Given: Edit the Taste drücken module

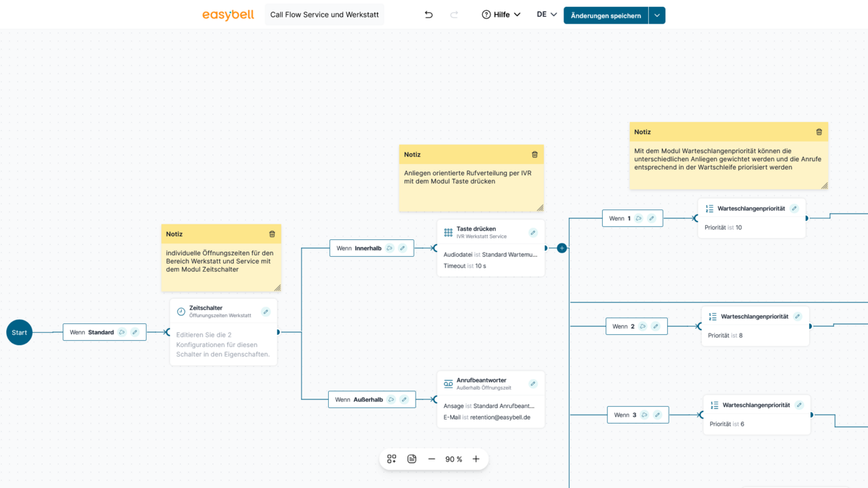Looking at the screenshot, I should [x=533, y=232].
